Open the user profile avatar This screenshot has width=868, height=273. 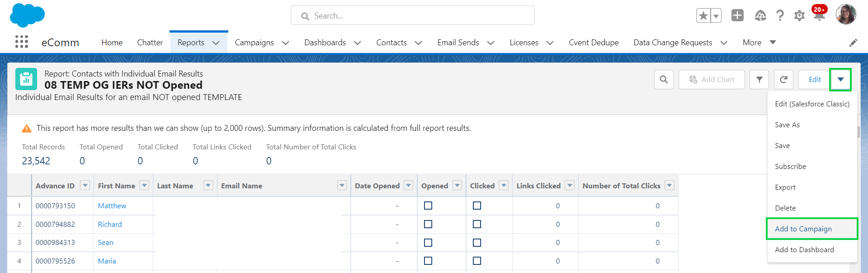[x=846, y=14]
